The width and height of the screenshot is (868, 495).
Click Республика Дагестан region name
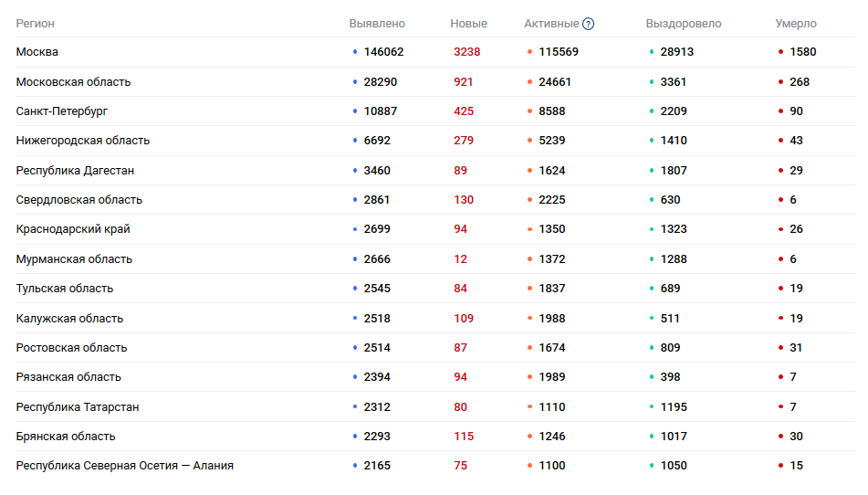(x=76, y=171)
